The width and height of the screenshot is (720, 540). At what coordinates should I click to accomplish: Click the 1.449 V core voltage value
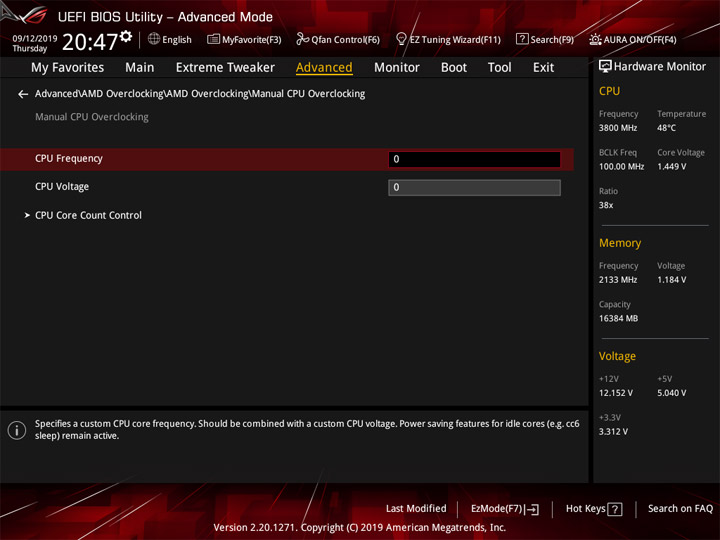671,167
